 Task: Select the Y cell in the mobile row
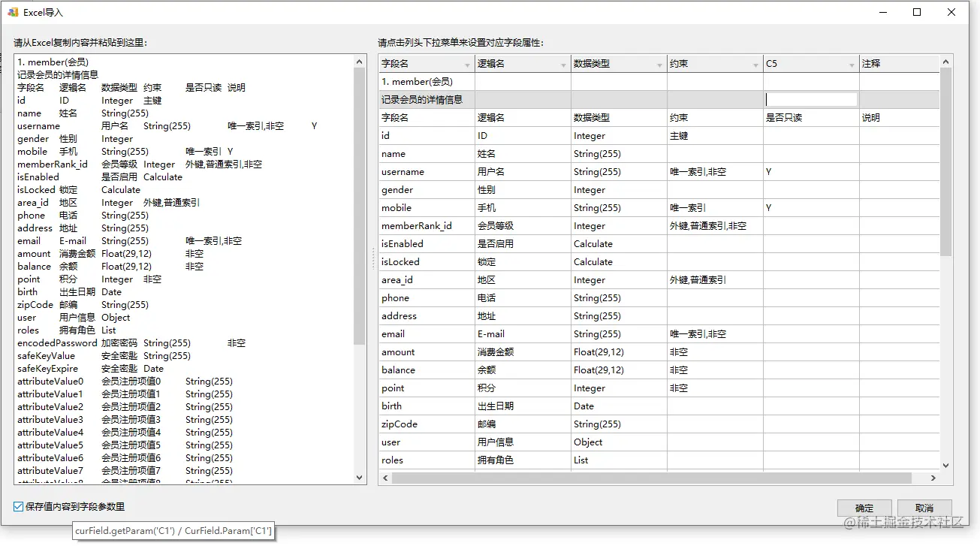pos(811,207)
